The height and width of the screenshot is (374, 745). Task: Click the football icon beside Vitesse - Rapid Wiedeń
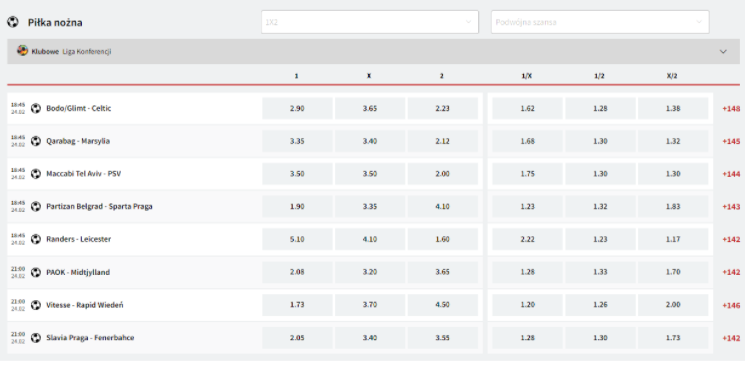[x=36, y=305]
